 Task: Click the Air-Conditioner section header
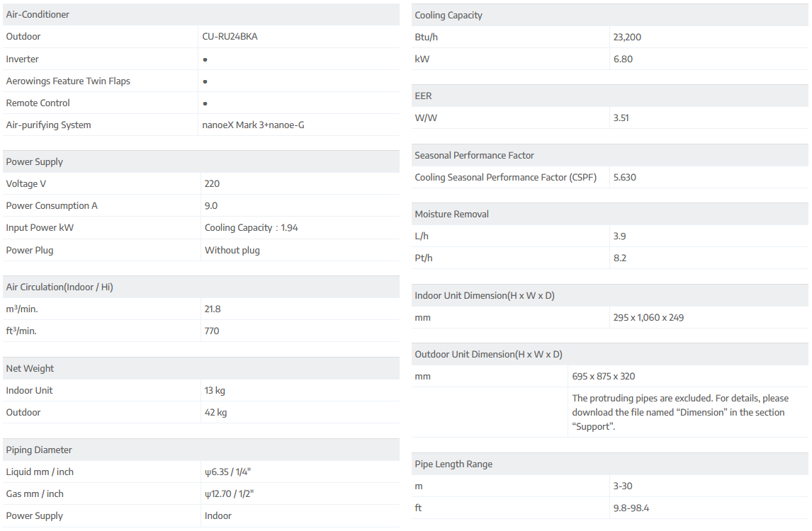point(38,15)
